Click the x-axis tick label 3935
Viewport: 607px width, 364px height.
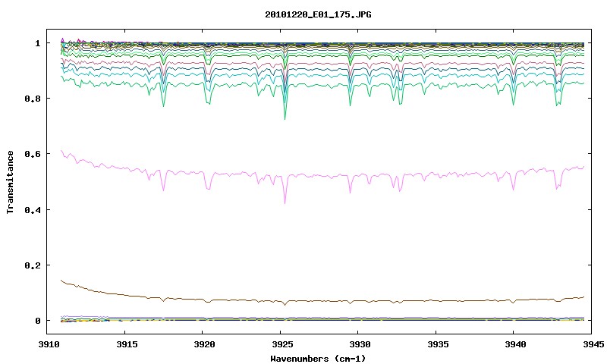pos(438,344)
